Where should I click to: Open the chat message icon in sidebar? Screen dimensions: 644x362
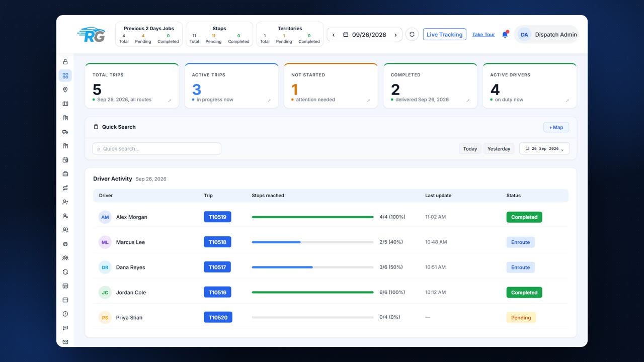pyautogui.click(x=65, y=328)
